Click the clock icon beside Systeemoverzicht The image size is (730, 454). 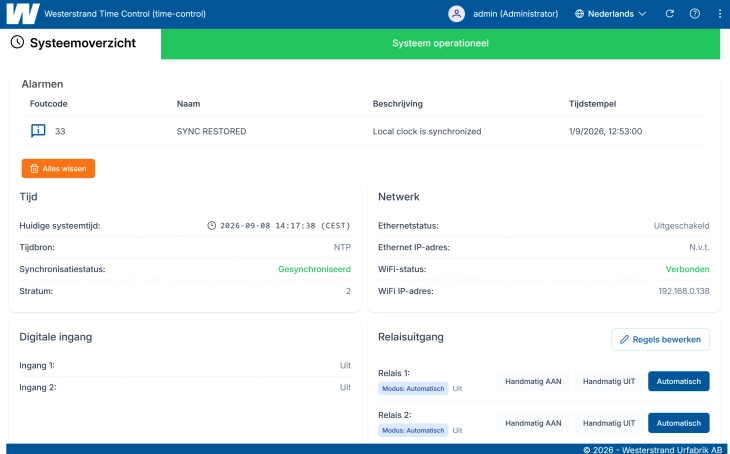pos(17,42)
